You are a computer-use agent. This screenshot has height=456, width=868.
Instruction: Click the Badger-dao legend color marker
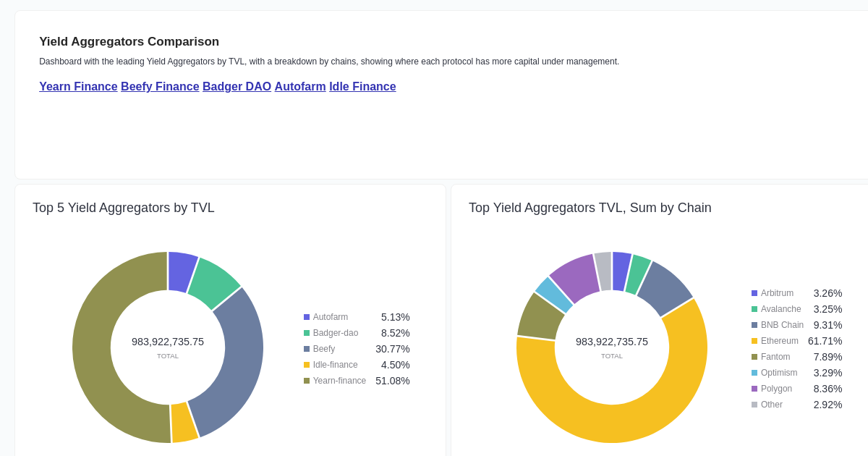pyautogui.click(x=305, y=333)
